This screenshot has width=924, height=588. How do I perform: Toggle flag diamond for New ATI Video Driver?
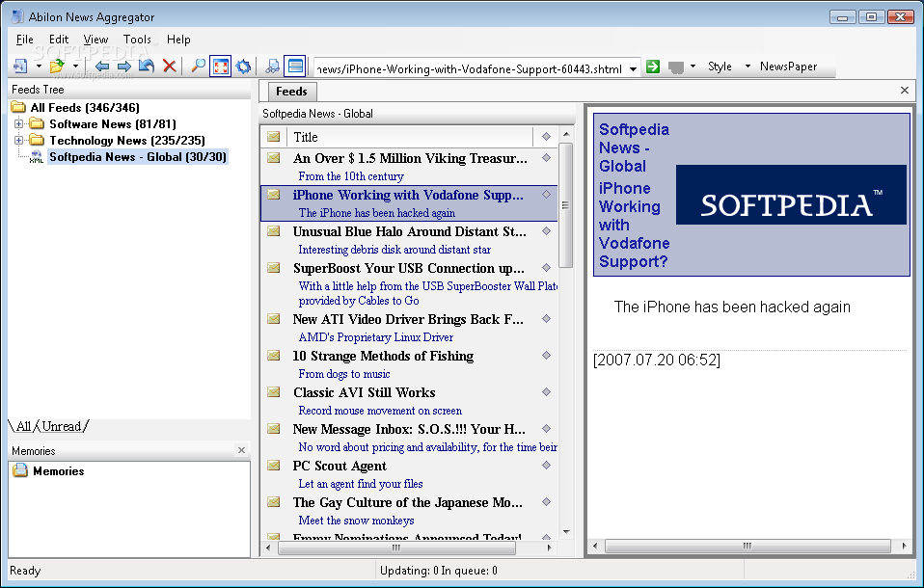pyautogui.click(x=546, y=319)
